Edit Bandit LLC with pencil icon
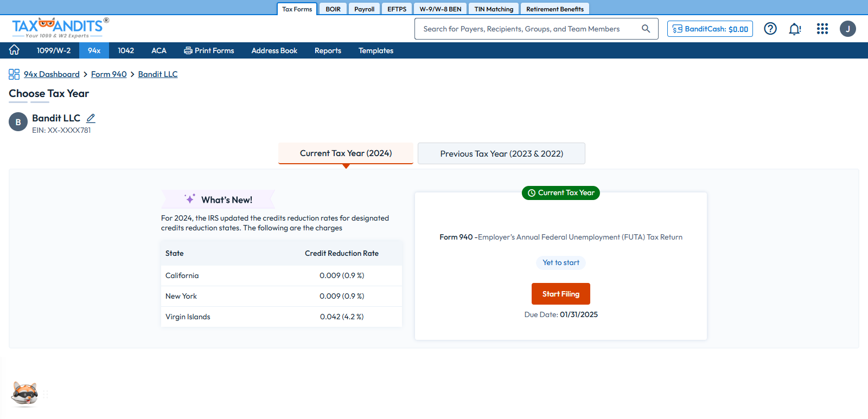The width and height of the screenshot is (868, 419). tap(91, 118)
